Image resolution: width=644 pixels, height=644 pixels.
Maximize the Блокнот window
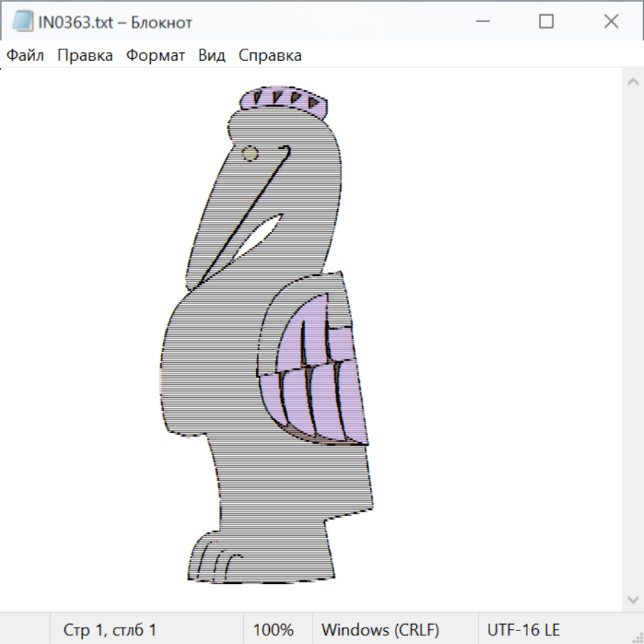pos(546,21)
